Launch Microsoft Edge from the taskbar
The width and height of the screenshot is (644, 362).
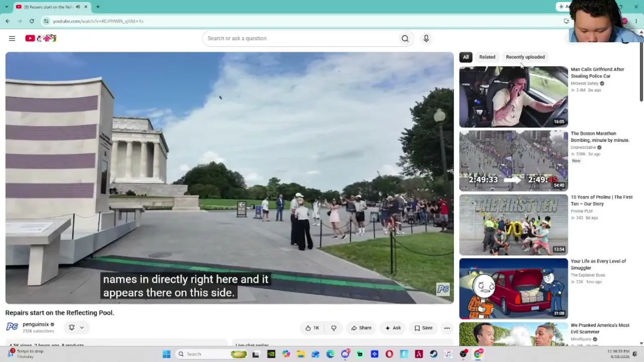point(330,354)
